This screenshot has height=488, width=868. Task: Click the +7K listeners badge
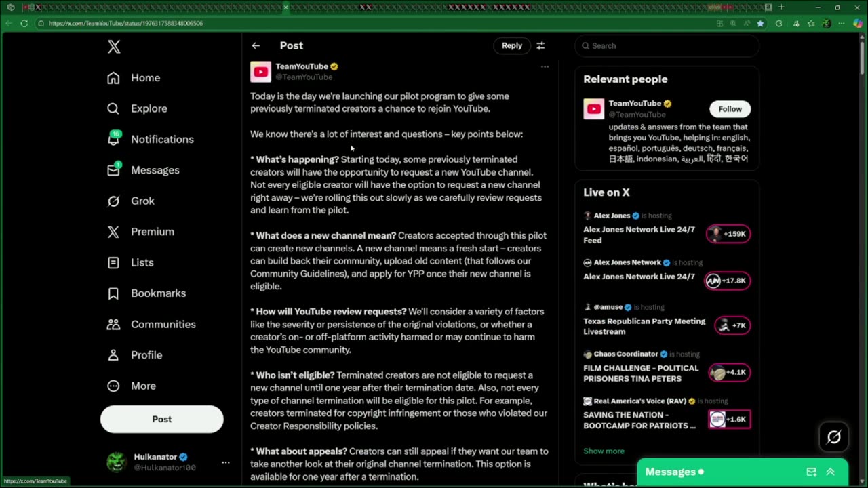point(732,326)
